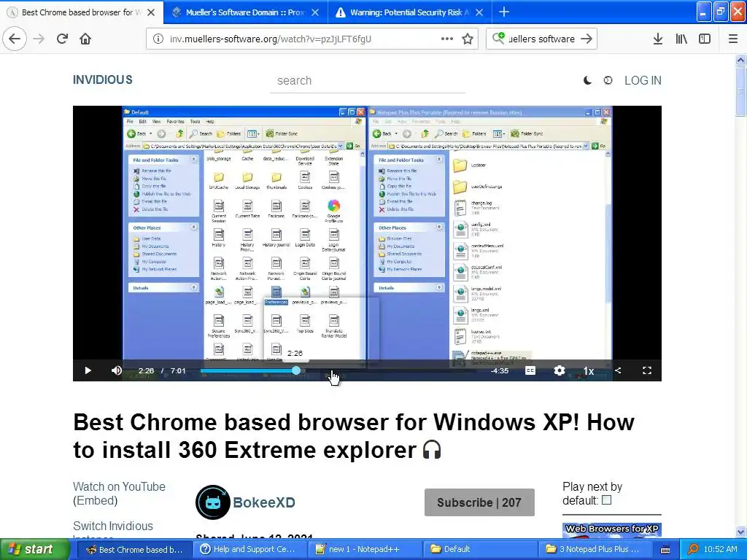
Task: Open page actions three-dot menu
Action: [447, 39]
